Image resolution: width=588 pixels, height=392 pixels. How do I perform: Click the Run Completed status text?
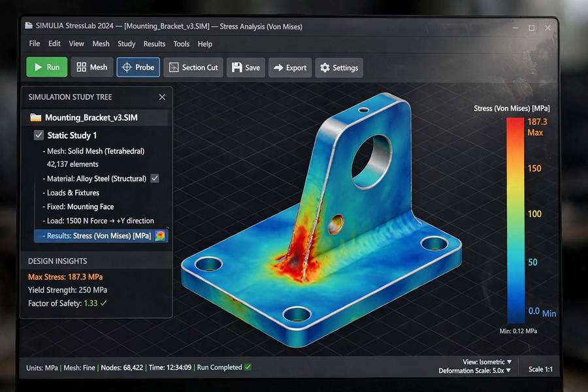tap(220, 367)
